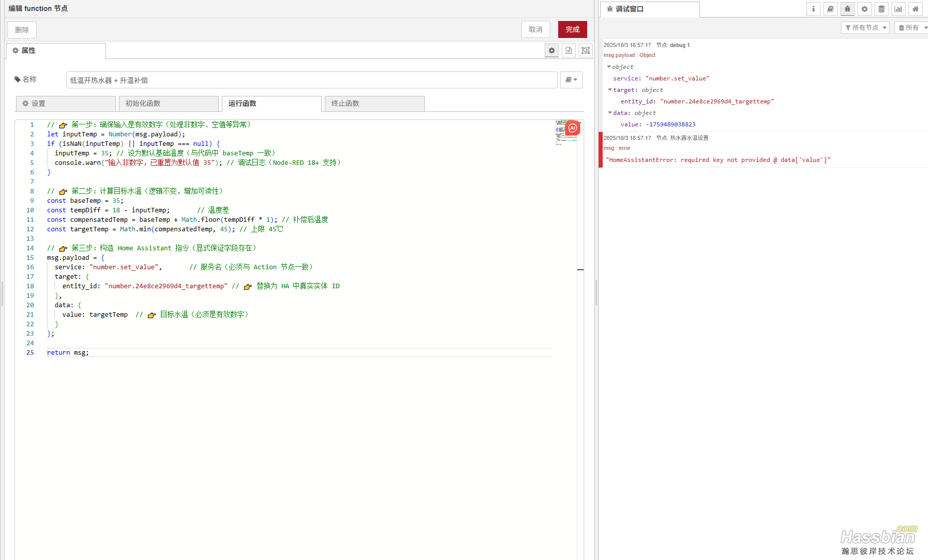Viewport: 928px width, 560px height.
Task: Open the dashboard chart icon in sidebar
Action: [898, 9]
